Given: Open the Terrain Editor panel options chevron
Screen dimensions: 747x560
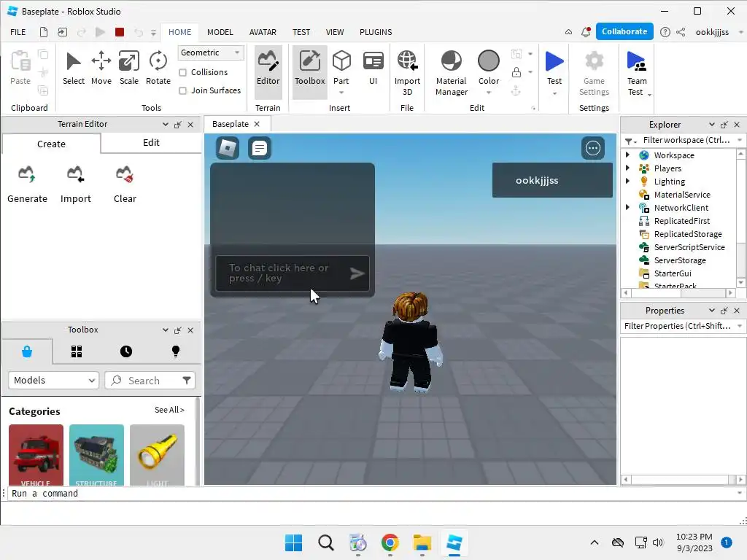Looking at the screenshot, I should pyautogui.click(x=166, y=124).
